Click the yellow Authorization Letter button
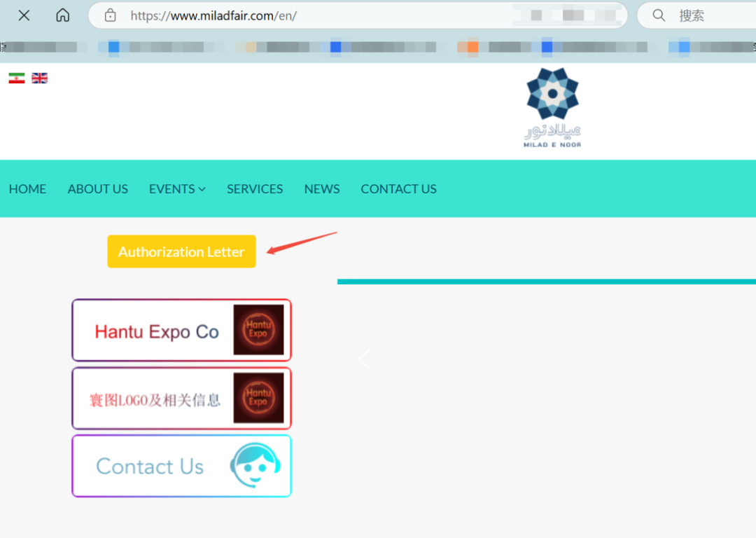This screenshot has width=756, height=538. point(181,251)
